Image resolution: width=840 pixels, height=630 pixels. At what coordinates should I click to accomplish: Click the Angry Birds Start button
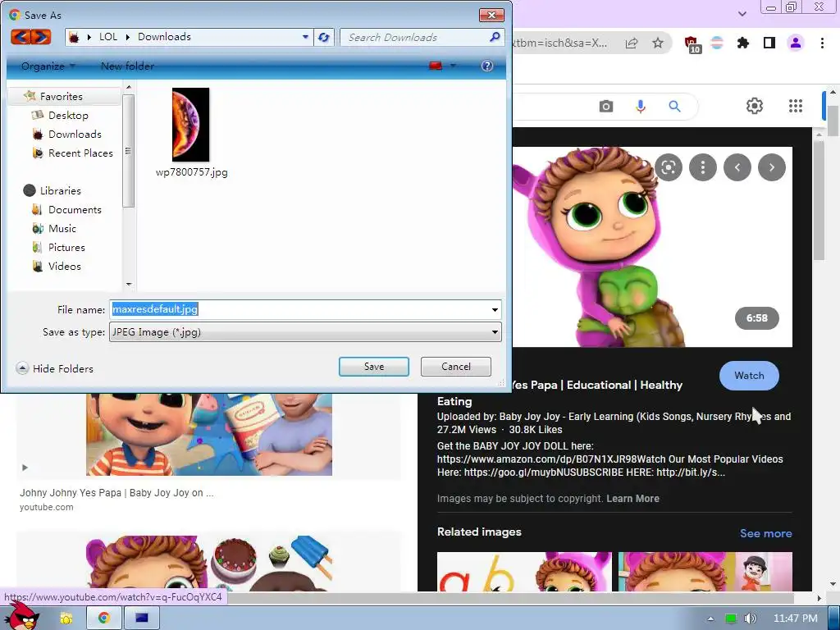(x=21, y=616)
